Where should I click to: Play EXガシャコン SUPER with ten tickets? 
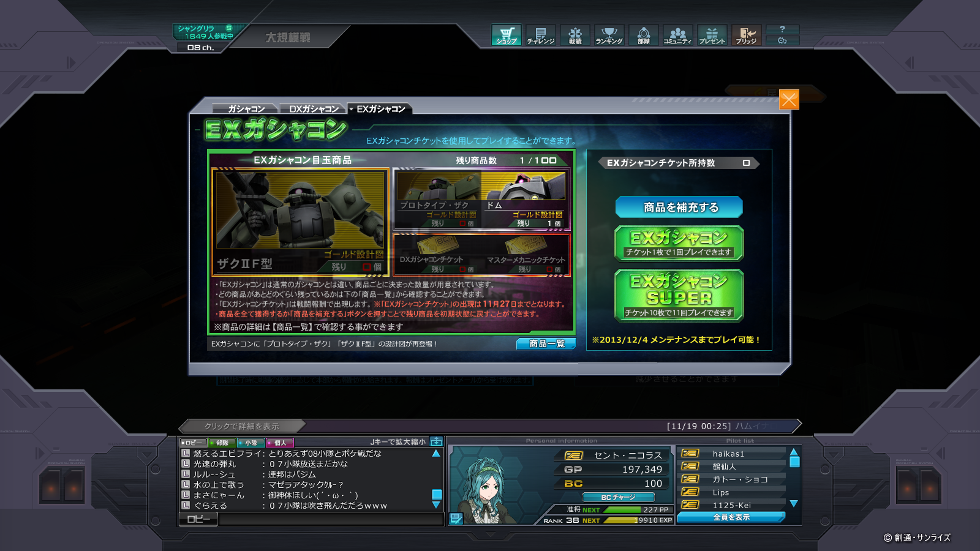(x=679, y=296)
